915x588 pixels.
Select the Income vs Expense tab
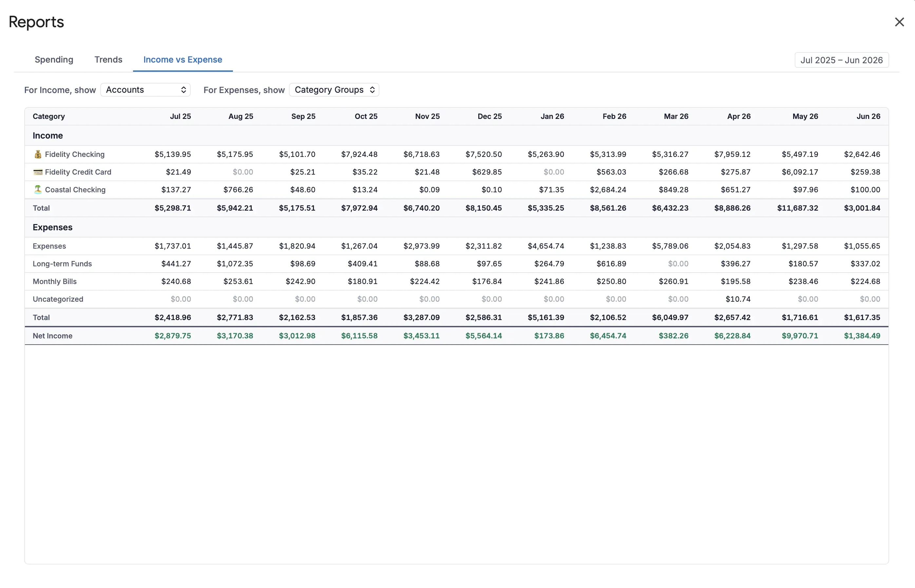[182, 60]
